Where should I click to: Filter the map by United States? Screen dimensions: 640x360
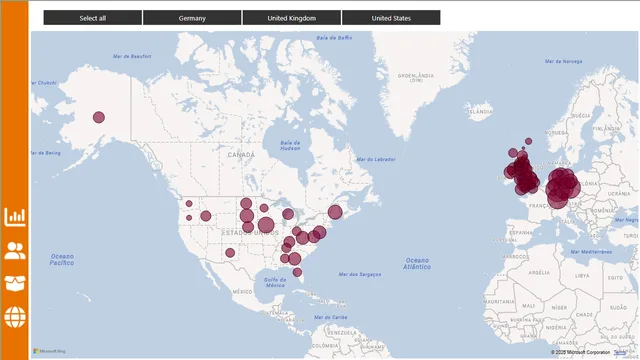pyautogui.click(x=391, y=18)
